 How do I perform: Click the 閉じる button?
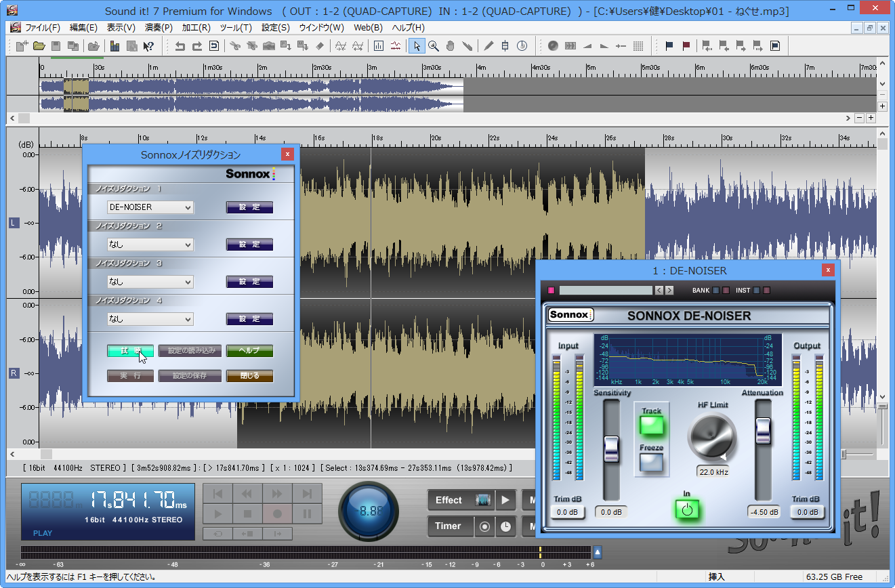[249, 375]
